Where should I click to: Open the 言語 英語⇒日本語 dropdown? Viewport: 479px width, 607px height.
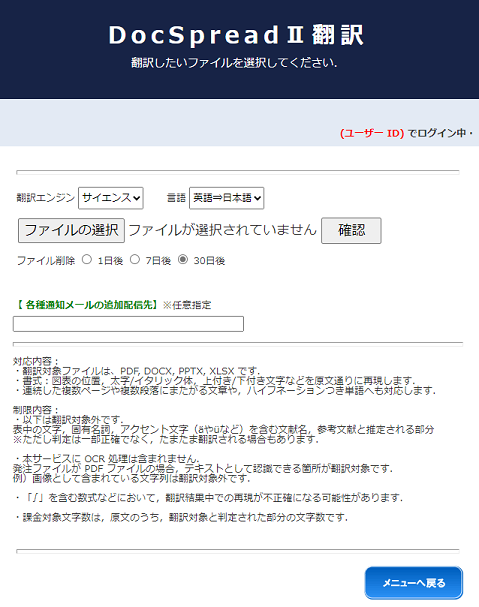227,198
